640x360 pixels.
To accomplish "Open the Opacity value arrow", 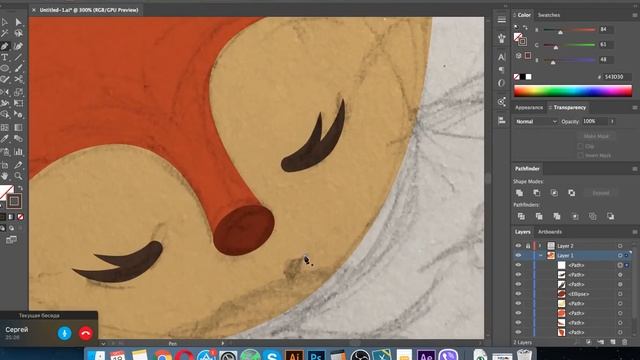I will (612, 122).
